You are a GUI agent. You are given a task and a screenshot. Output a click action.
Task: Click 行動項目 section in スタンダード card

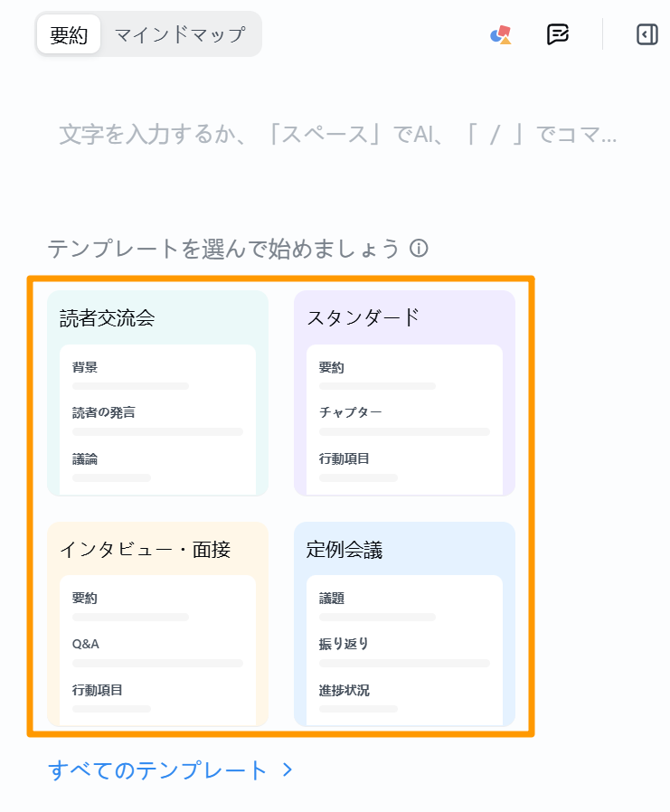tap(344, 458)
